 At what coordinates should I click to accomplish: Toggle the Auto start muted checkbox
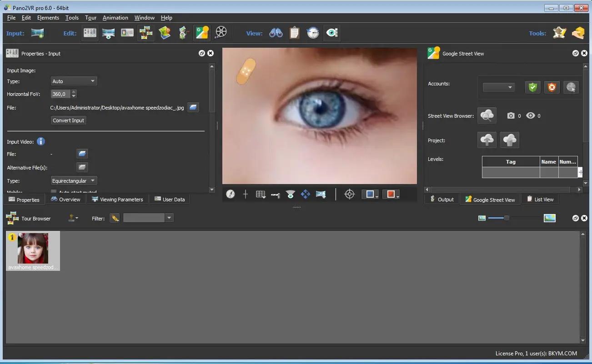[54, 192]
